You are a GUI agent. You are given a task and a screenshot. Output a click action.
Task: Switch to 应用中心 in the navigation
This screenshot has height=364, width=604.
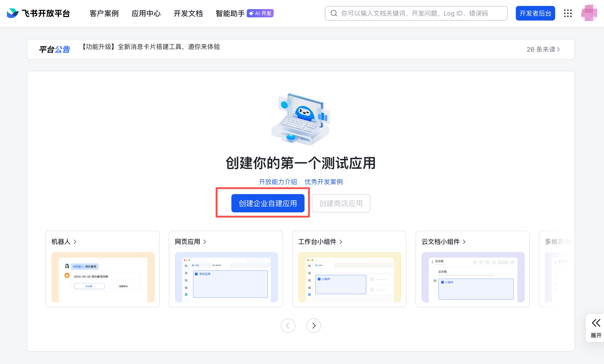[146, 13]
